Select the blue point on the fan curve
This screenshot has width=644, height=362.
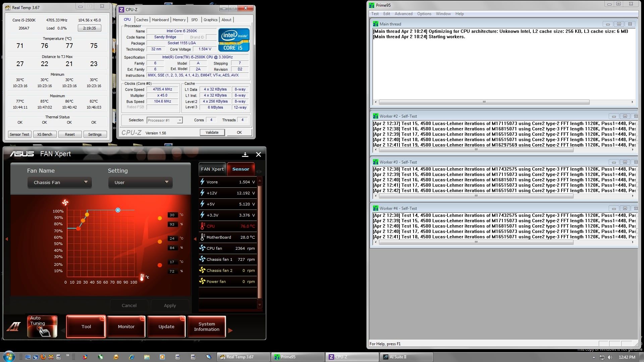point(118,210)
